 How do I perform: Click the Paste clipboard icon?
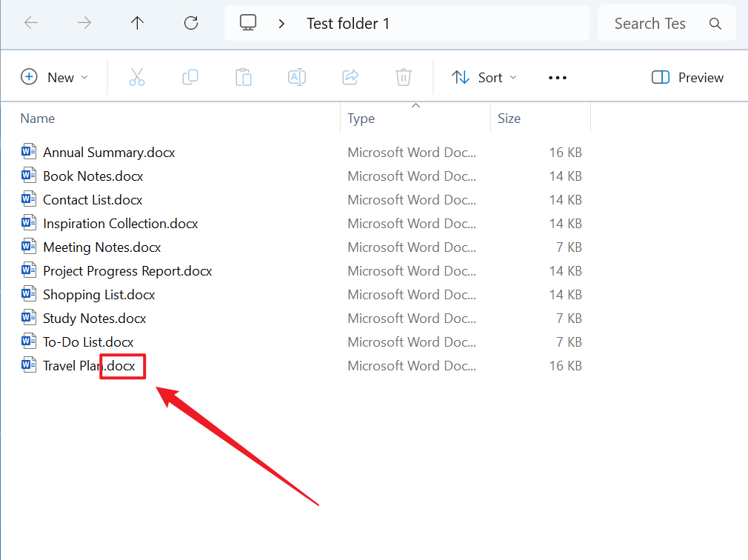coord(244,77)
